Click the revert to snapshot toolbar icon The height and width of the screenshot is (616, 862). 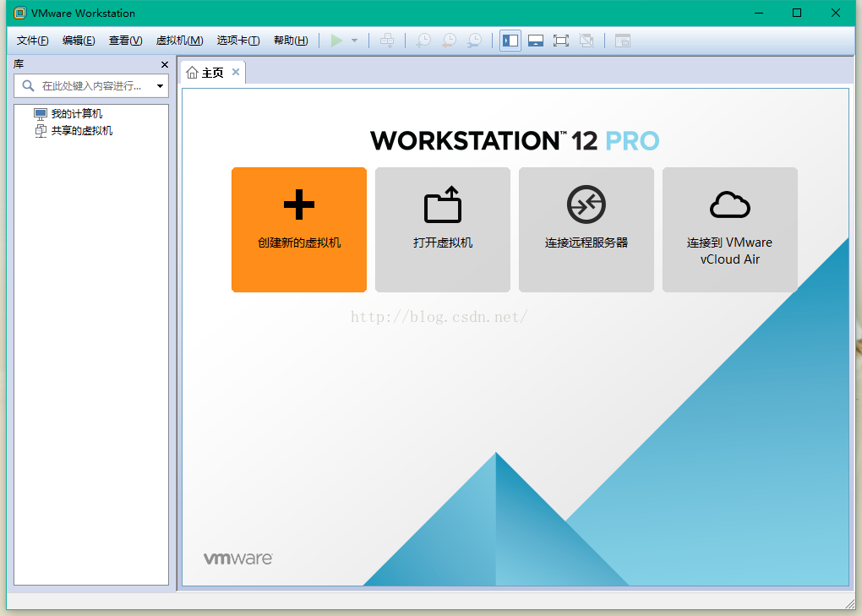(x=449, y=41)
